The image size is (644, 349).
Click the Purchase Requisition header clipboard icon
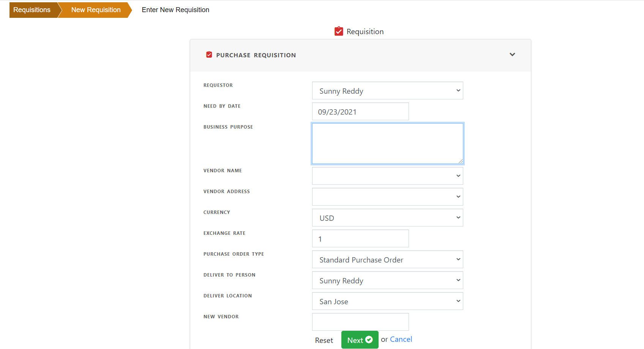click(x=209, y=55)
